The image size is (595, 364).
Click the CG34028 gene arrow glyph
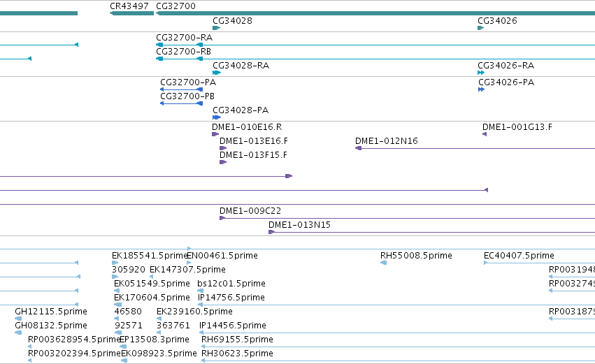216,28
